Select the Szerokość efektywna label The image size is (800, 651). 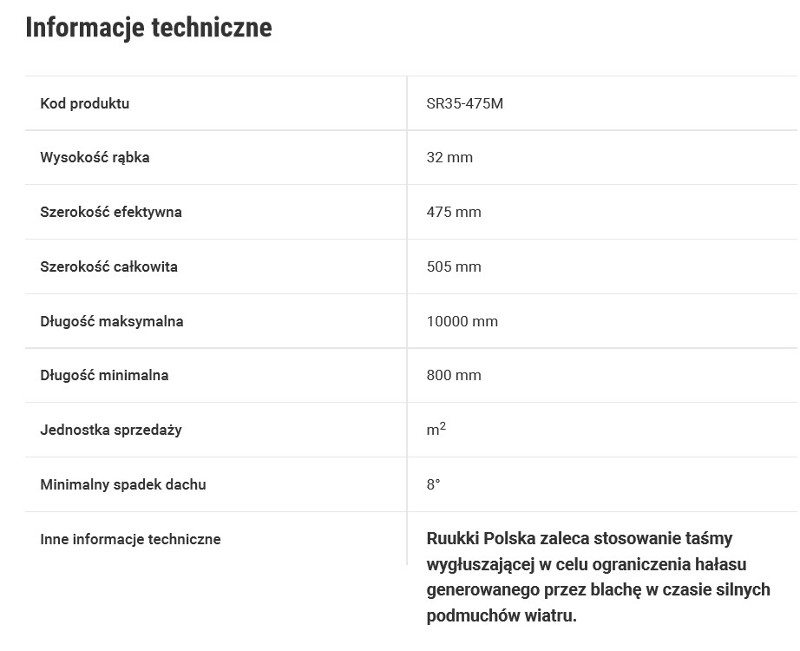(111, 212)
